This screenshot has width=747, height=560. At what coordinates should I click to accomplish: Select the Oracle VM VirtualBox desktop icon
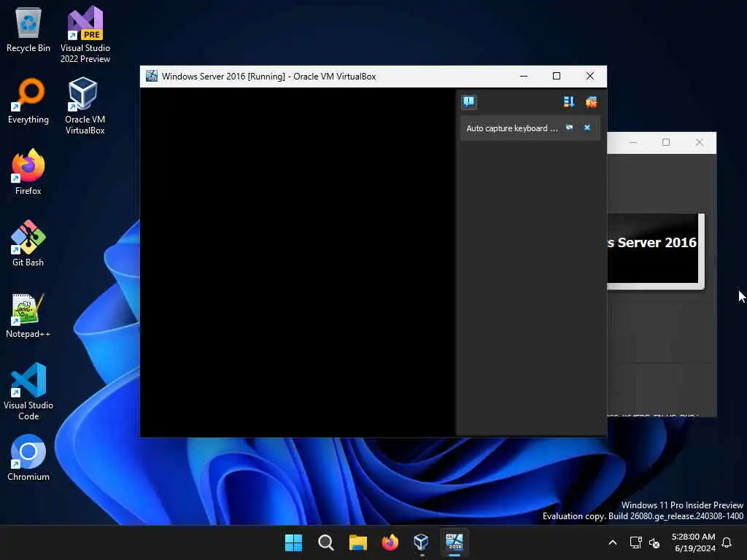[85, 106]
